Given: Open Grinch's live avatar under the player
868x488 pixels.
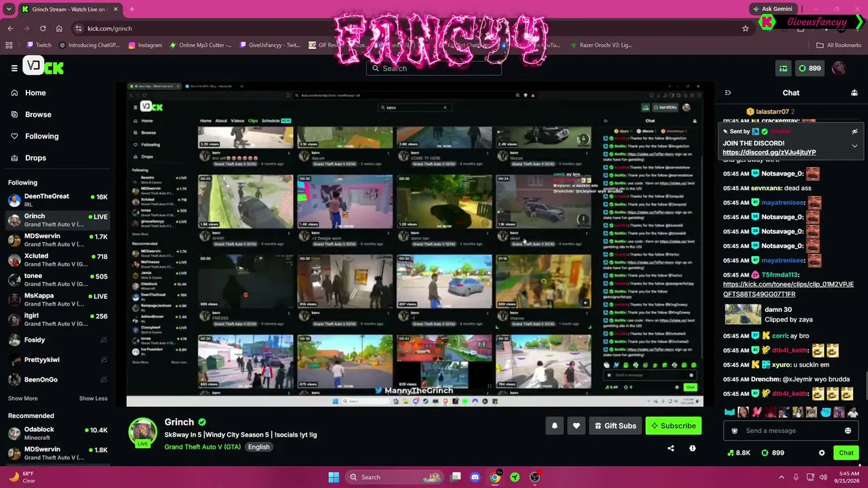Looking at the screenshot, I should (143, 432).
